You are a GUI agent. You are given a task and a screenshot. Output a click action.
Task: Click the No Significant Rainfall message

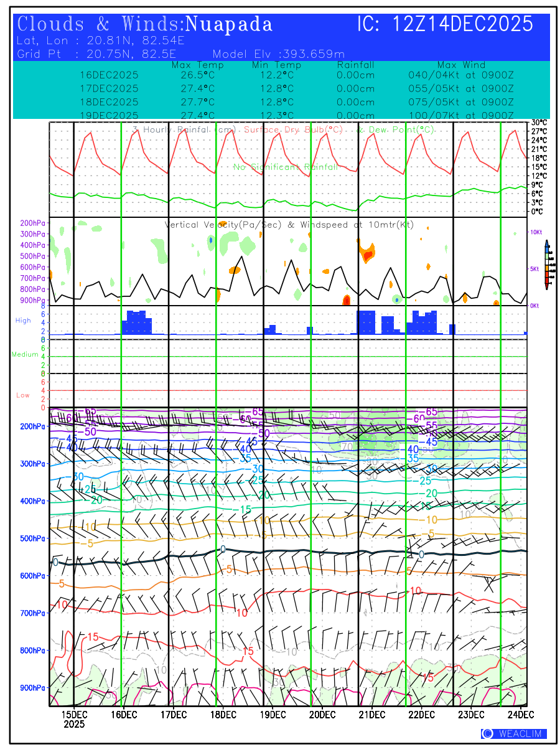(286, 167)
